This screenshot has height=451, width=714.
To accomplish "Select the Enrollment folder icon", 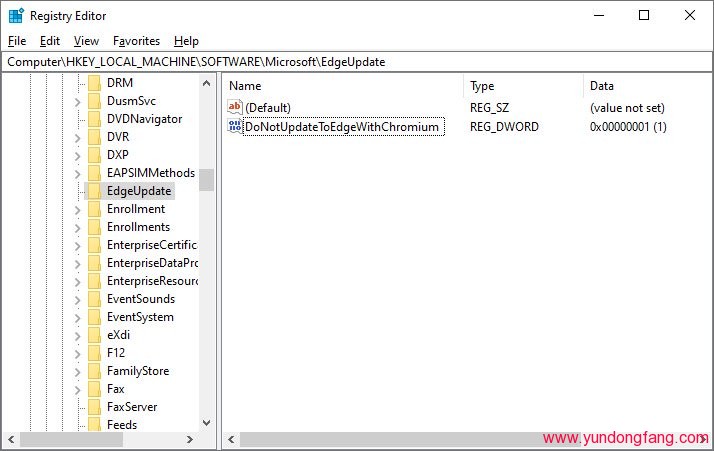I will [94, 209].
